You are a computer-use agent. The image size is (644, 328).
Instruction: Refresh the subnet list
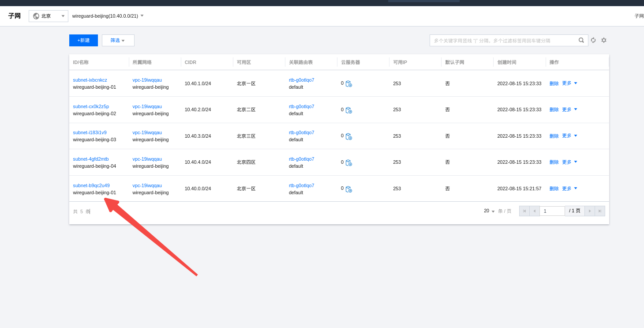(593, 40)
